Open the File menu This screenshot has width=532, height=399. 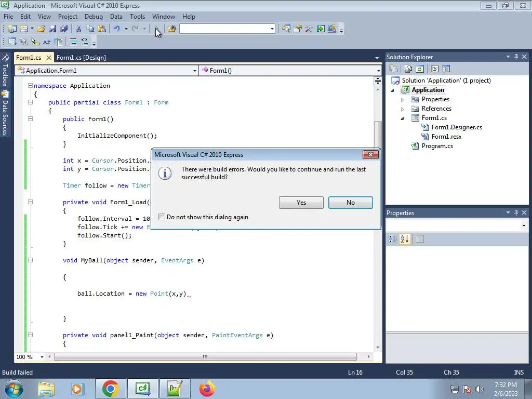pyautogui.click(x=8, y=16)
